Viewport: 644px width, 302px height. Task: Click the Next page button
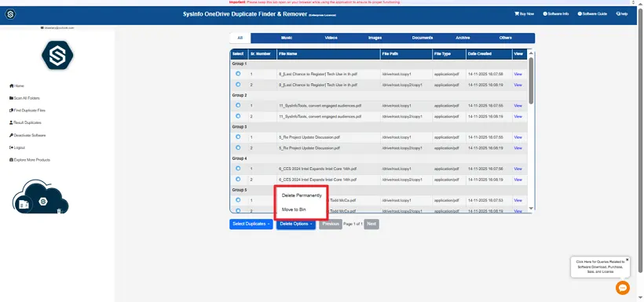tap(371, 224)
